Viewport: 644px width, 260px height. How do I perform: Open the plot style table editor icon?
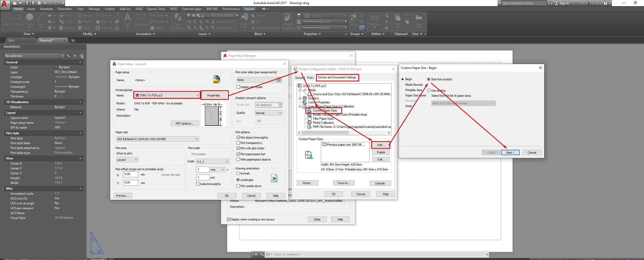279,80
